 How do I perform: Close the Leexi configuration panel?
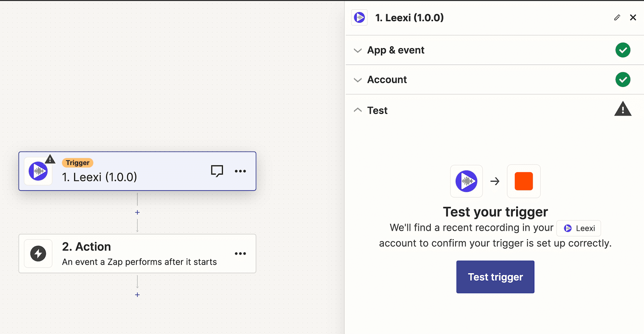[x=633, y=17]
